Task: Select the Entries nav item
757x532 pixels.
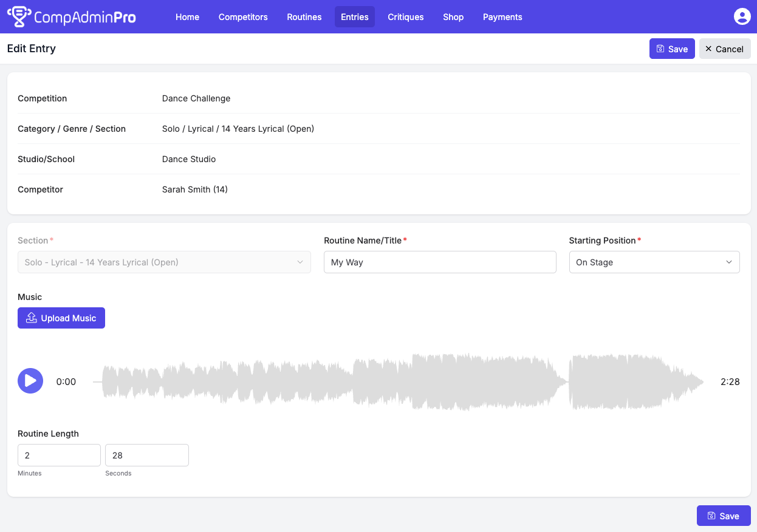Action: click(355, 17)
